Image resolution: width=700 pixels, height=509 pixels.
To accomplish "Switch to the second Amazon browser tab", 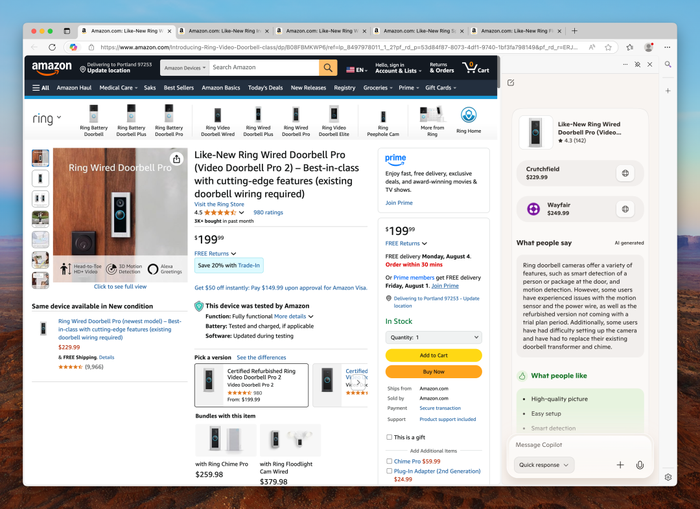I will (224, 31).
